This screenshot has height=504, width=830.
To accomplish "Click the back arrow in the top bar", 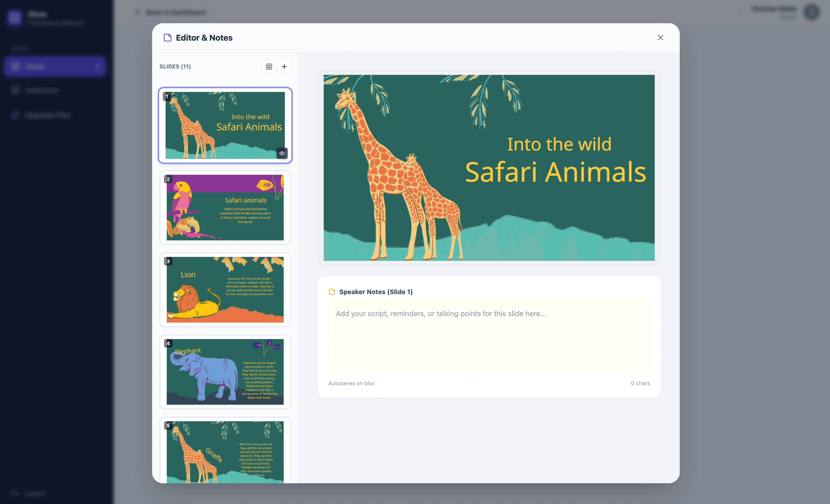I will (x=137, y=12).
